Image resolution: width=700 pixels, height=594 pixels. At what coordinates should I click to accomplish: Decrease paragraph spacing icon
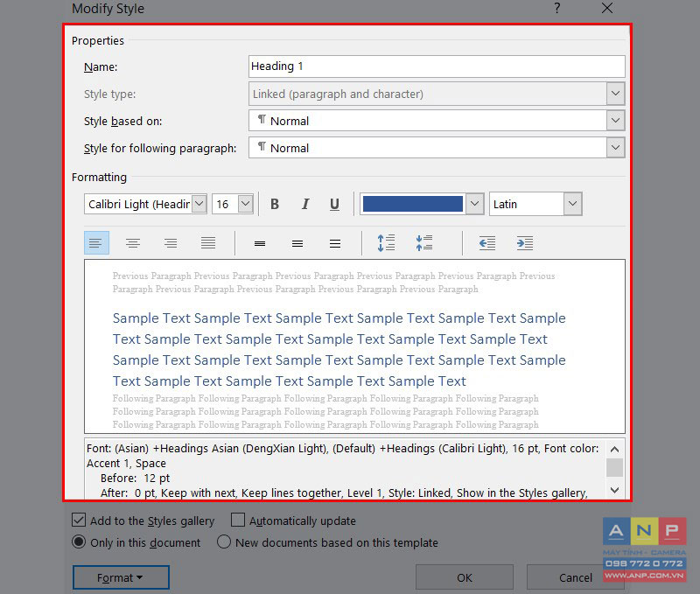424,243
